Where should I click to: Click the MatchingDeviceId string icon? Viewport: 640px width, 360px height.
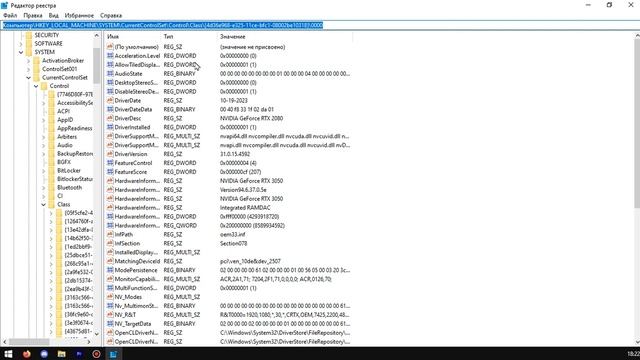point(110,261)
